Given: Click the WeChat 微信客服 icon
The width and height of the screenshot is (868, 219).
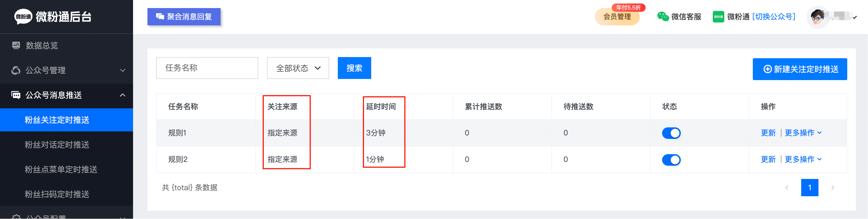Looking at the screenshot, I should (662, 16).
